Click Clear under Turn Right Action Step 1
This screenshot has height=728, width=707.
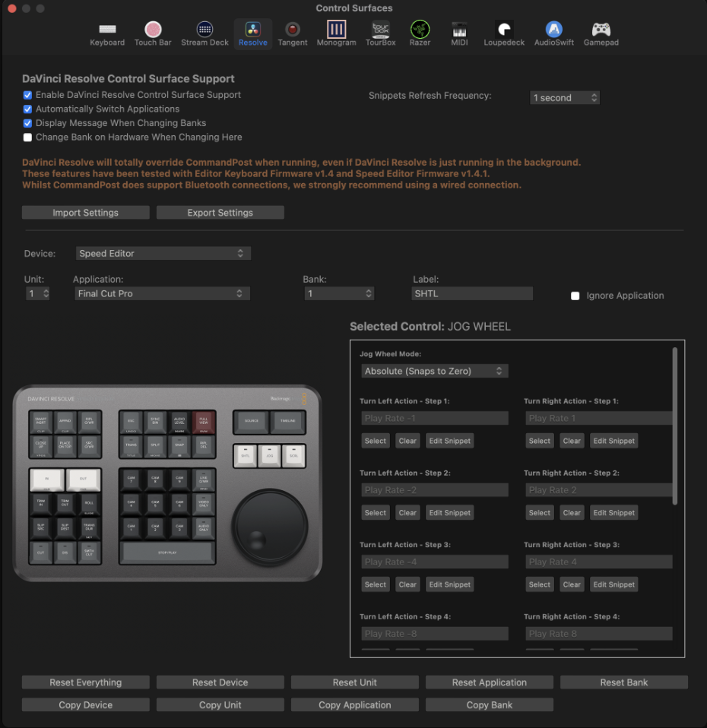(x=572, y=441)
